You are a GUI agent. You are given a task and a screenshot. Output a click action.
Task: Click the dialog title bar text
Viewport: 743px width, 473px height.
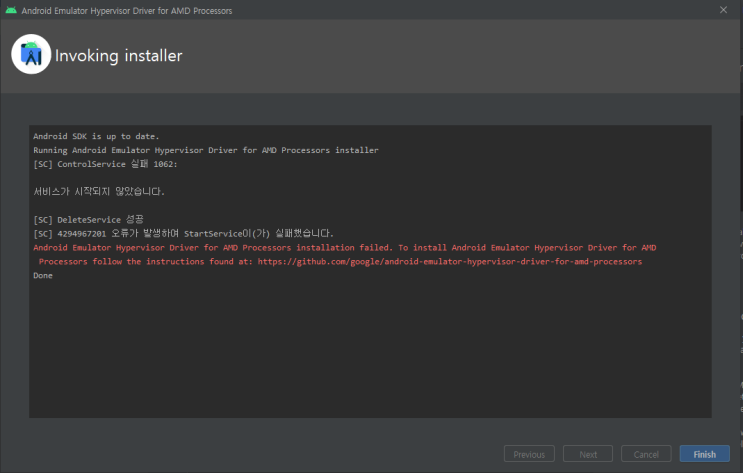(x=127, y=10)
